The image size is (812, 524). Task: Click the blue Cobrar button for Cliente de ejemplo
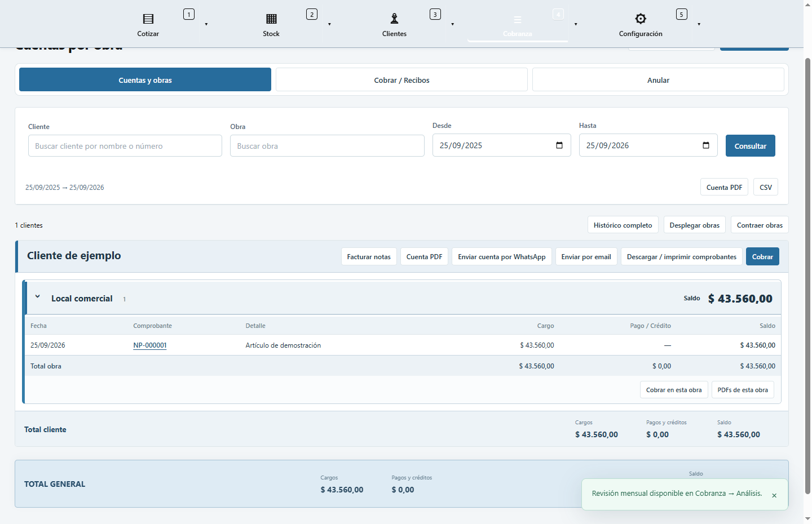[x=762, y=256]
